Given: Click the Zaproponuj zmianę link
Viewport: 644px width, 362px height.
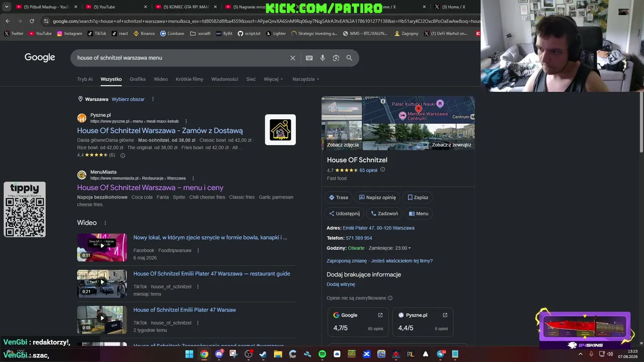Looking at the screenshot, I should point(347,261).
